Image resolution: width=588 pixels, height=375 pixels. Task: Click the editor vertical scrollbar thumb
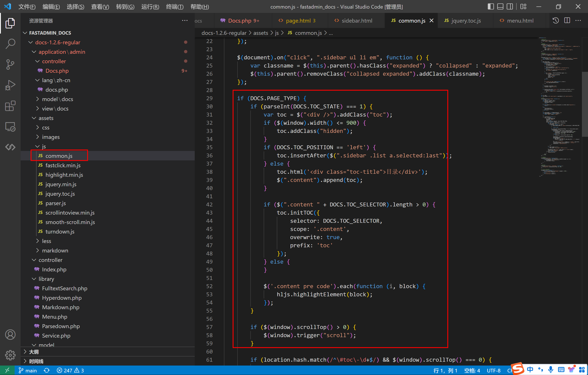(x=585, y=104)
